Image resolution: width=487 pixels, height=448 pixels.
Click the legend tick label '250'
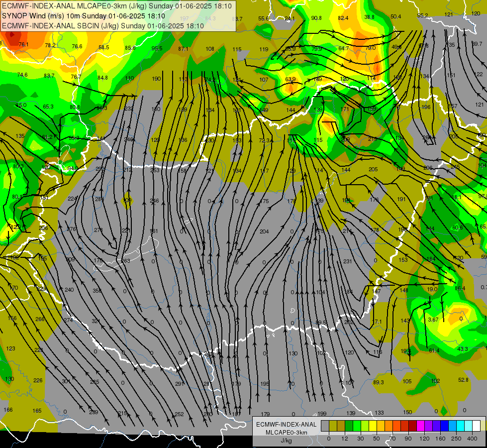click(x=456, y=439)
